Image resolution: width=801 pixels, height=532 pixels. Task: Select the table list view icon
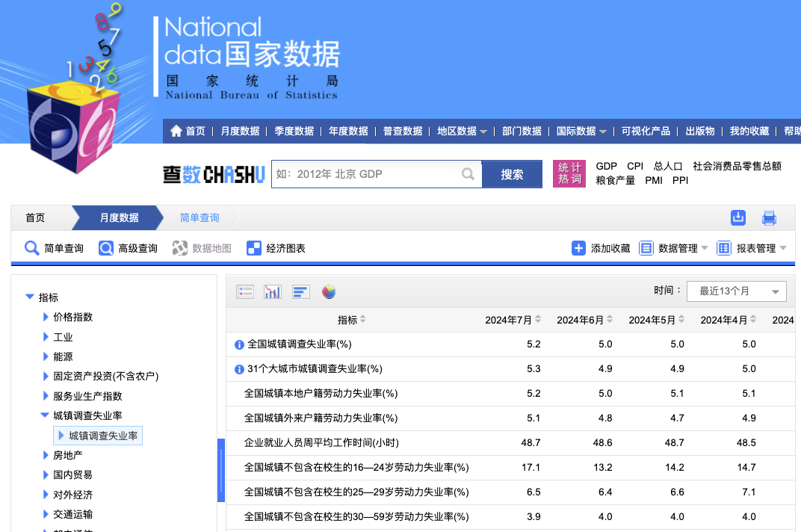tap(245, 291)
